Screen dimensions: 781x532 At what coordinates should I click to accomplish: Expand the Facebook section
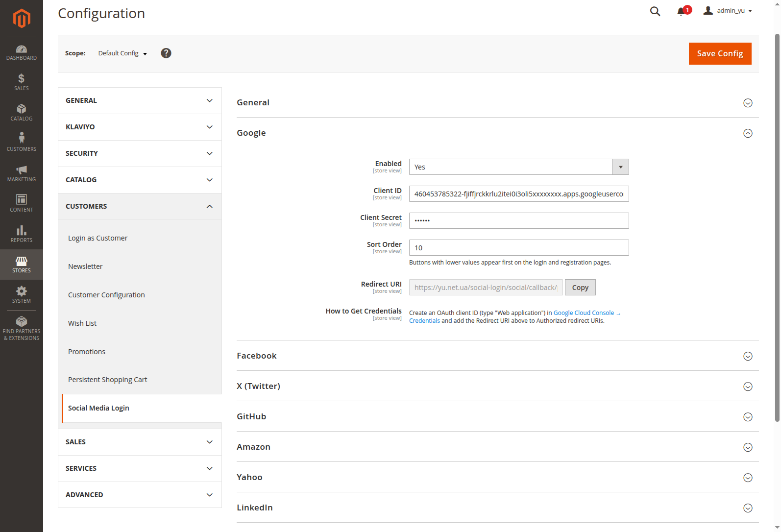(497, 356)
